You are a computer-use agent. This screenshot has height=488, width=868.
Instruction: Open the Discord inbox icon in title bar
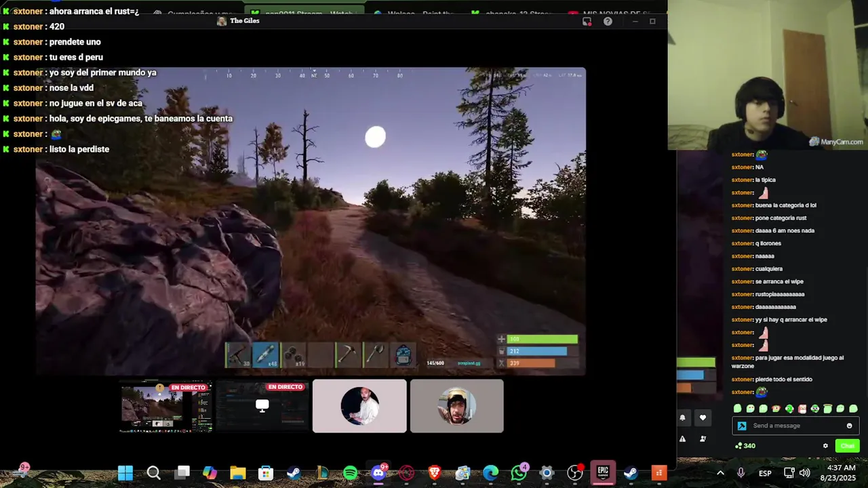point(587,21)
